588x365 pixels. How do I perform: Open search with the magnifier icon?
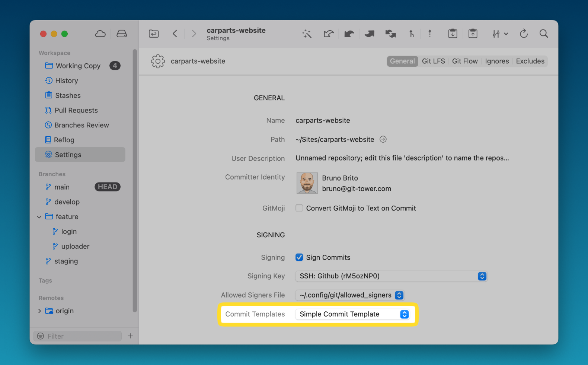click(x=544, y=34)
